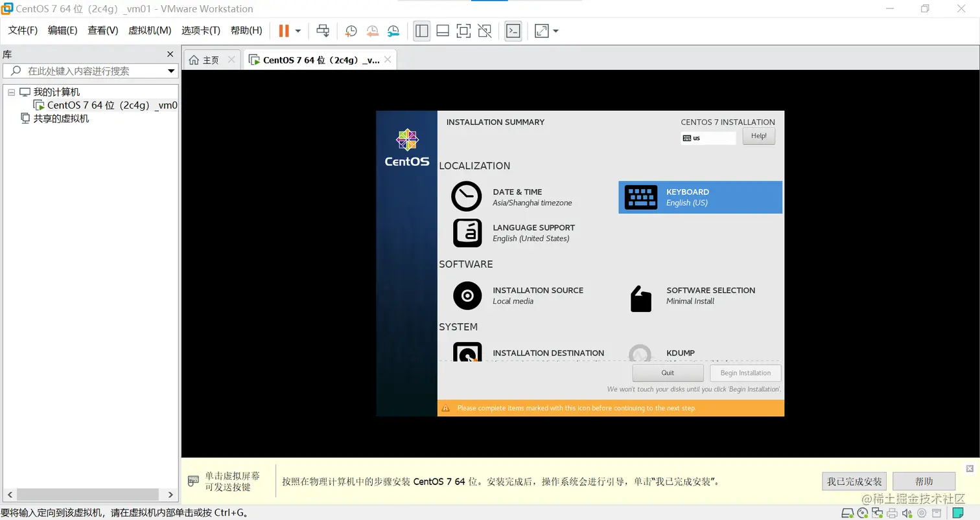980x520 pixels.
Task: Revert the virtual machine to its snapshot
Action: pos(372,30)
